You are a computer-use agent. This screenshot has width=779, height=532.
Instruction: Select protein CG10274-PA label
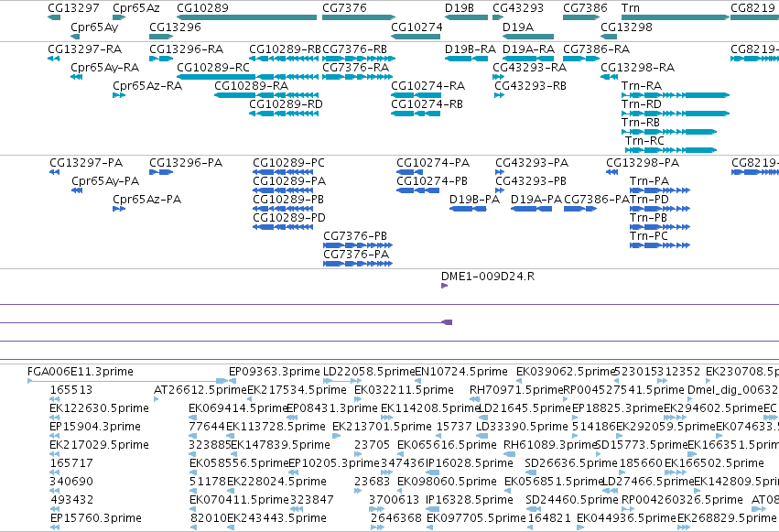[x=433, y=163]
